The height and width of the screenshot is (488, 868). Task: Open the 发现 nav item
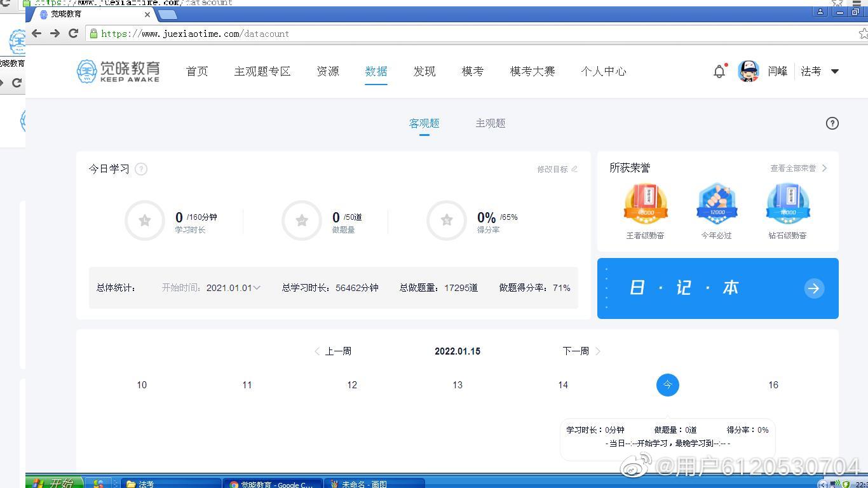(424, 71)
